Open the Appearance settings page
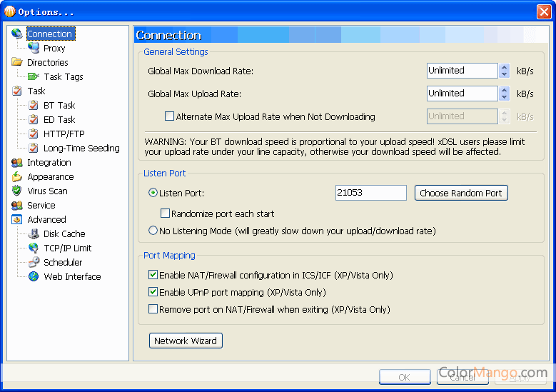This screenshot has height=392, width=556. pyautogui.click(x=50, y=176)
